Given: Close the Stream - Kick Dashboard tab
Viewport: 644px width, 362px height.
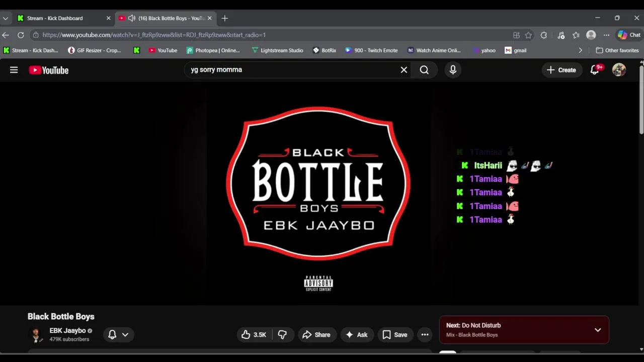Looking at the screenshot, I should (108, 18).
